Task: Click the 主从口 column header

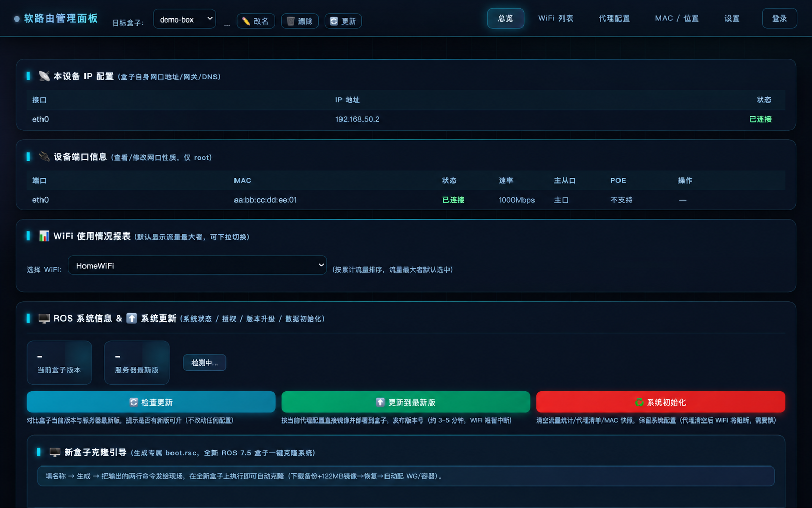Action: tap(565, 180)
